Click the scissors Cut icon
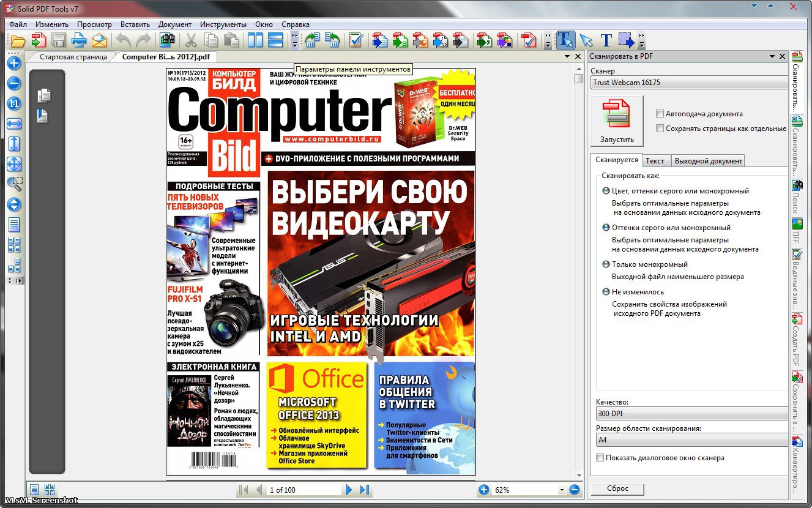This screenshot has width=812, height=508. point(191,41)
